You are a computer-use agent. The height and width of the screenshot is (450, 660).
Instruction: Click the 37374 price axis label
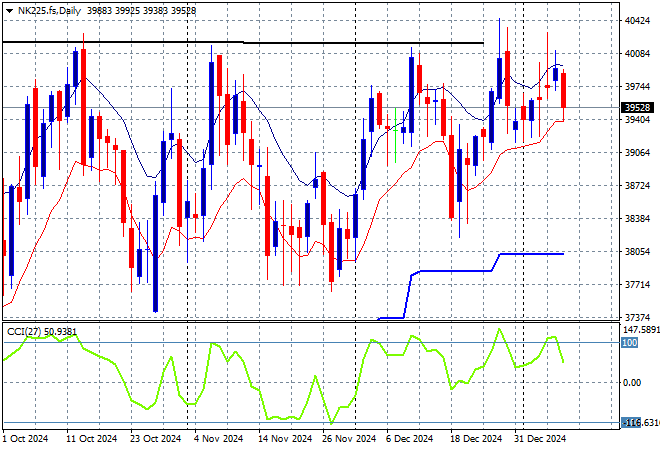637,317
